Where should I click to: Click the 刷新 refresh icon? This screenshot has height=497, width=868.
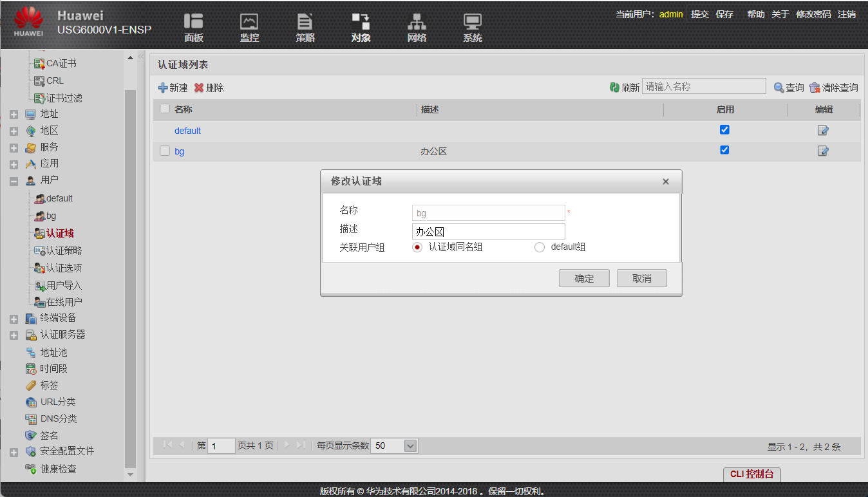point(614,88)
